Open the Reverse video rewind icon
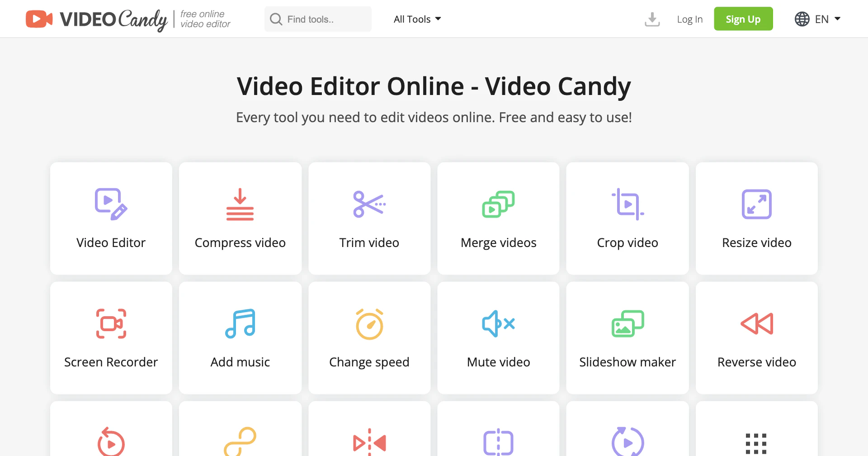 point(757,323)
